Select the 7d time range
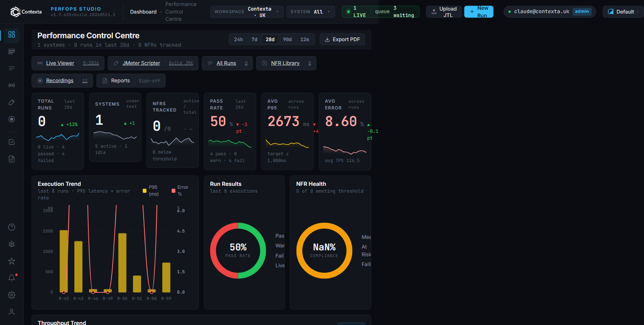This screenshot has width=644, height=325. pyautogui.click(x=254, y=39)
